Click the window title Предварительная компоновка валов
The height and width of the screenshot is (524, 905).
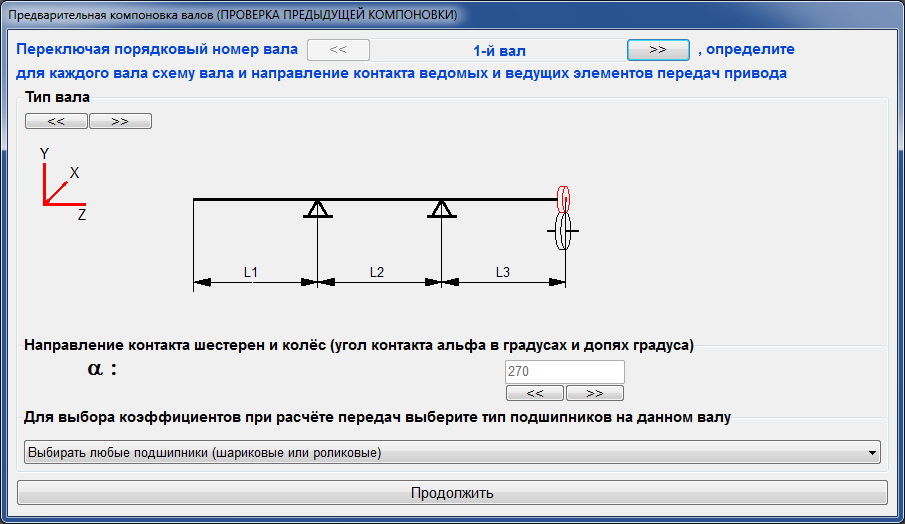click(233, 14)
